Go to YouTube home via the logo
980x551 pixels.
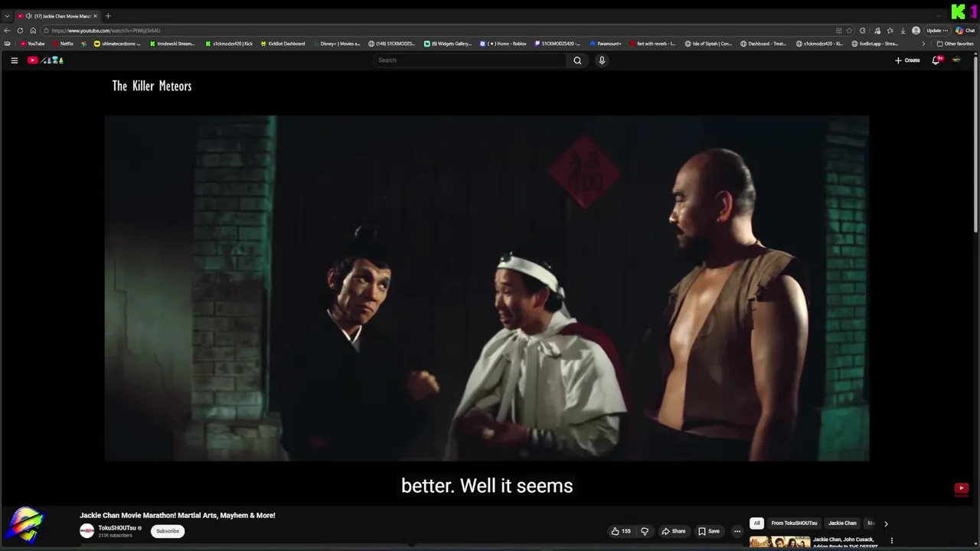[45, 60]
